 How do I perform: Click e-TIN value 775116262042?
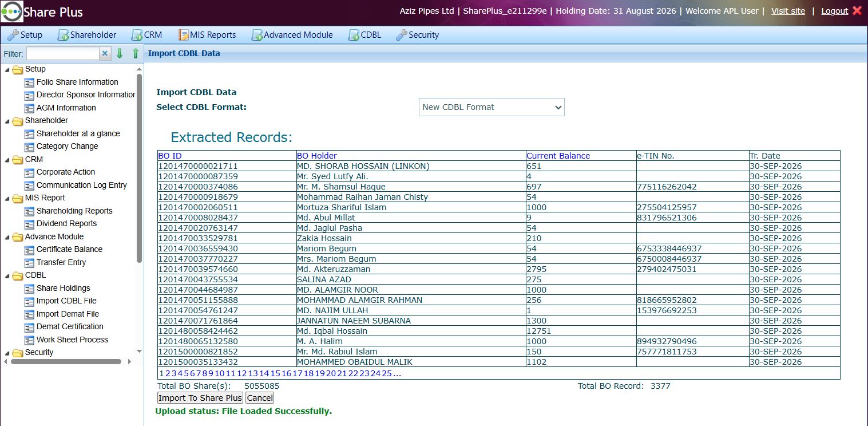[x=667, y=187]
